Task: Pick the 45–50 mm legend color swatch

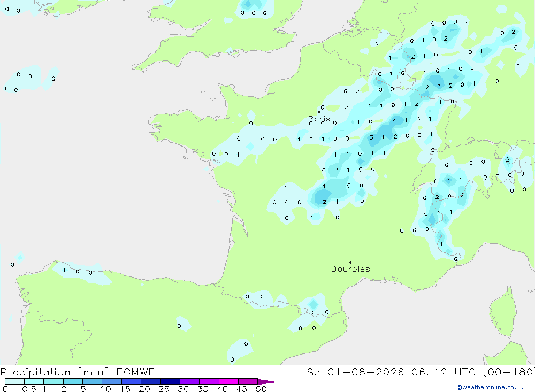Action: click(x=248, y=381)
